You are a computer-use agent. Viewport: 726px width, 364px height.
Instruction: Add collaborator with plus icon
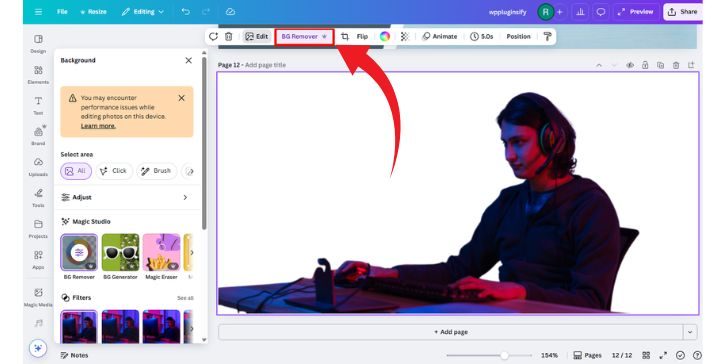click(x=559, y=12)
